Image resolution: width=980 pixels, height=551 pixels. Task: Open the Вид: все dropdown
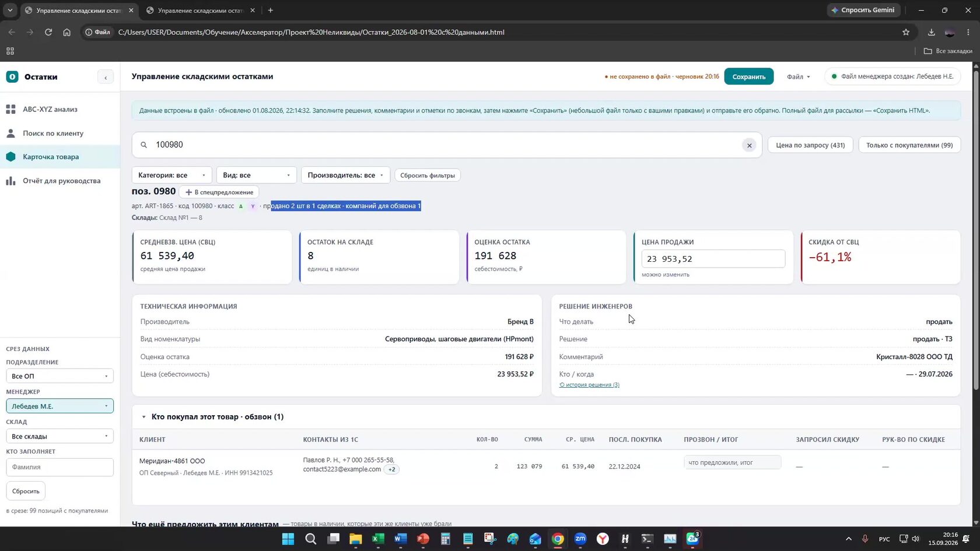tap(256, 175)
